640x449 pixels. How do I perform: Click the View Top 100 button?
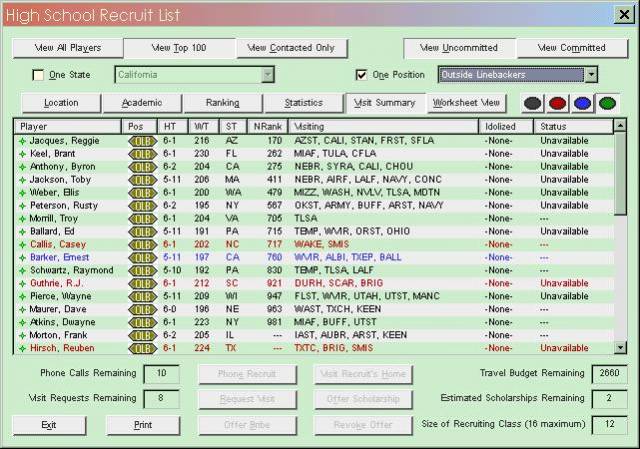(x=179, y=48)
